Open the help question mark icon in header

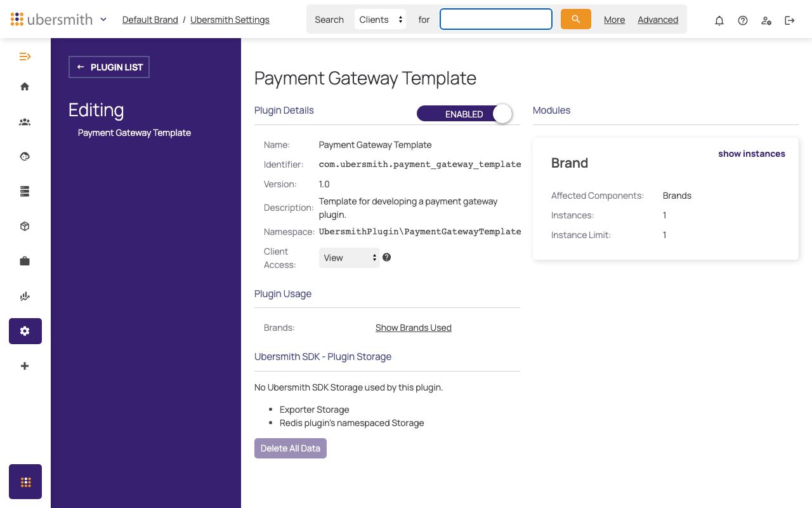point(743,20)
